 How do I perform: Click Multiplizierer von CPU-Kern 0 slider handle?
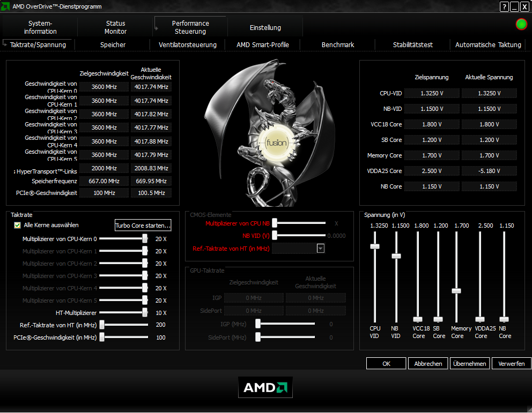click(145, 239)
